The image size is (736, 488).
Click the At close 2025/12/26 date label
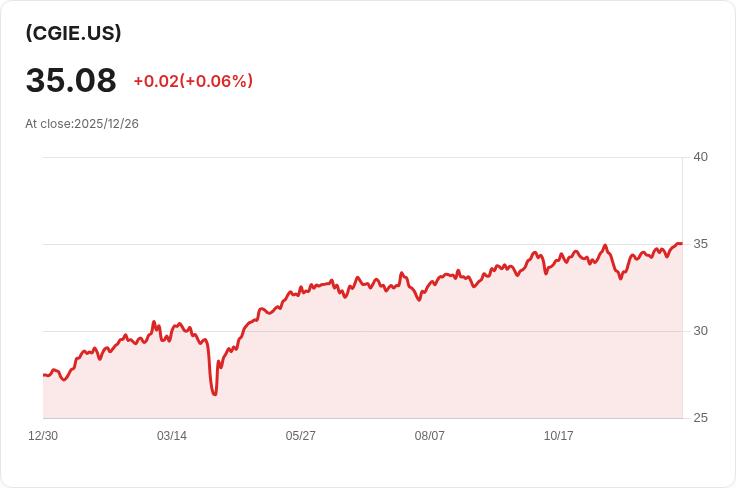82,124
